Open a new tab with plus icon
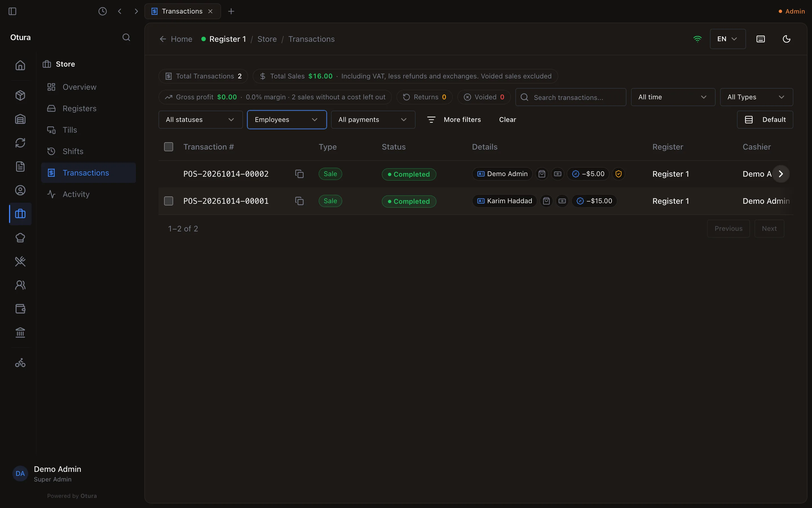812x508 pixels. click(231, 11)
